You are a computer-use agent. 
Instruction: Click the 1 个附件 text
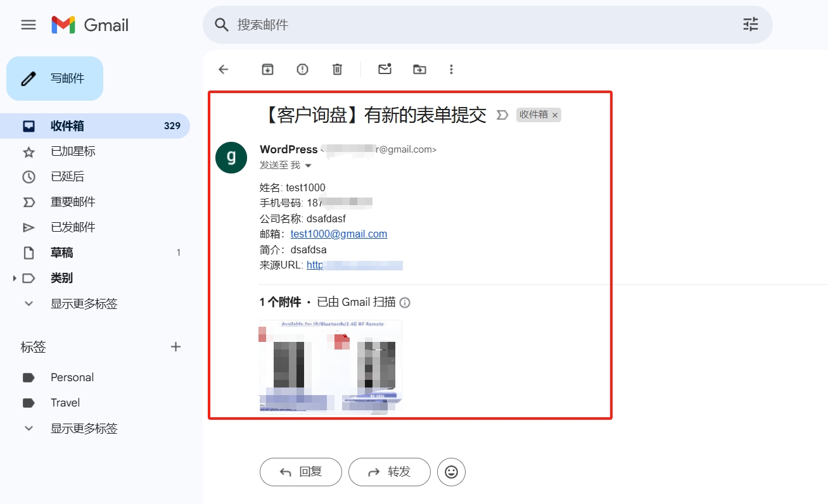pyautogui.click(x=280, y=303)
